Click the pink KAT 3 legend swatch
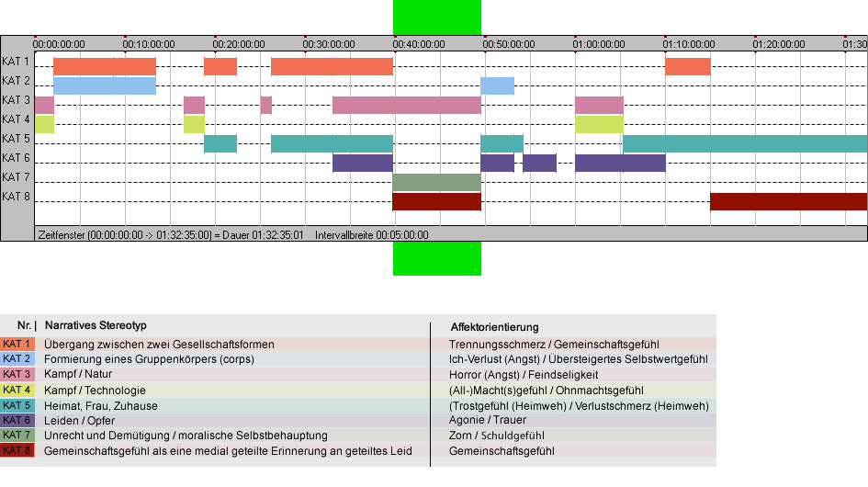868x487 pixels. [x=17, y=374]
